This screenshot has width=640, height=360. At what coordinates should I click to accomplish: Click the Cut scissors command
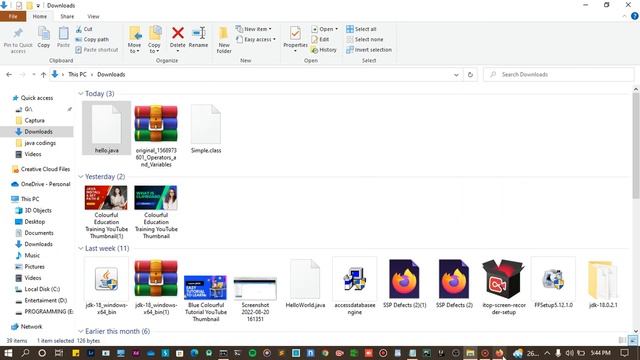point(84,29)
